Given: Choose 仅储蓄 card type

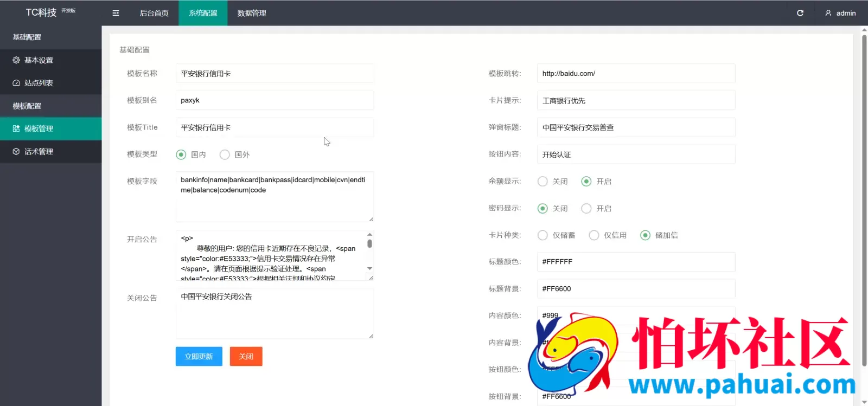Looking at the screenshot, I should (542, 235).
